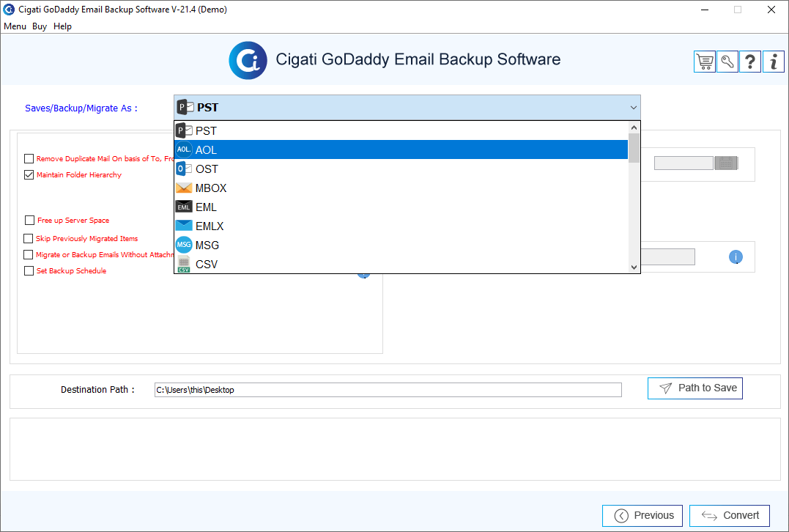Click the format list scroll down arrow
This screenshot has width=789, height=532.
pyautogui.click(x=634, y=267)
